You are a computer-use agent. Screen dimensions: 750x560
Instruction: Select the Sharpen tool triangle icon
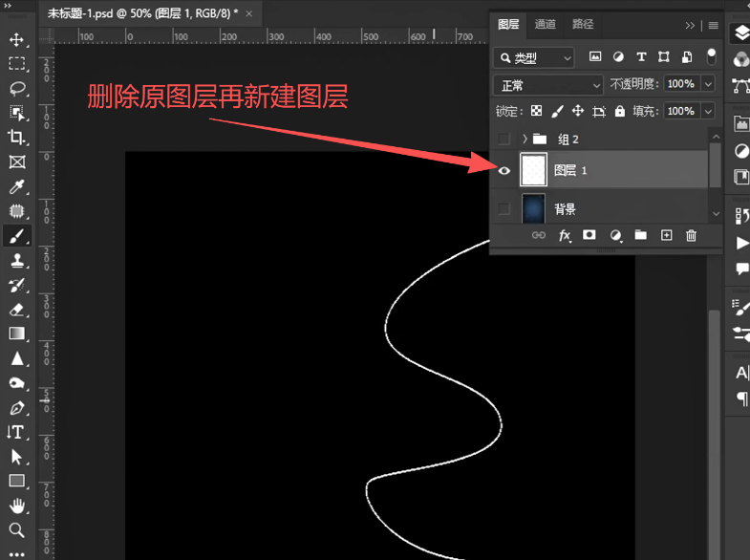point(17,358)
